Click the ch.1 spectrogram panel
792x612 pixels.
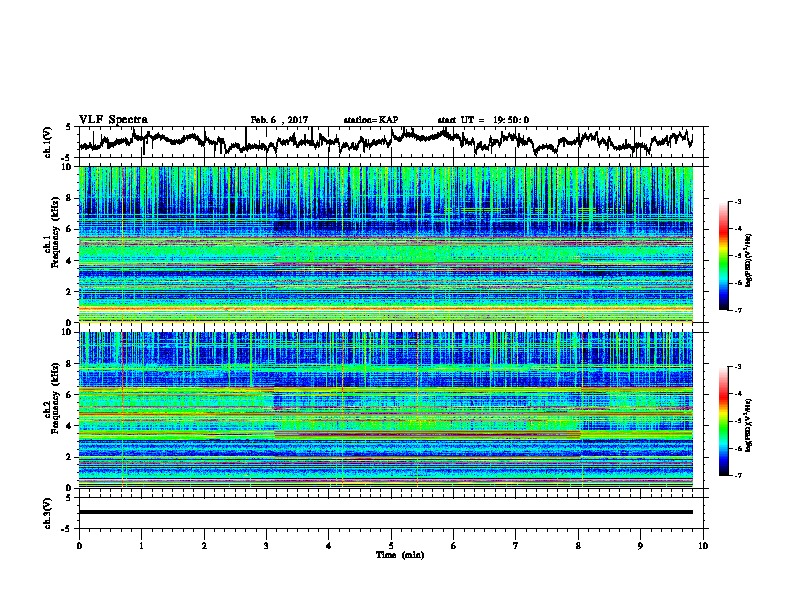[386, 244]
